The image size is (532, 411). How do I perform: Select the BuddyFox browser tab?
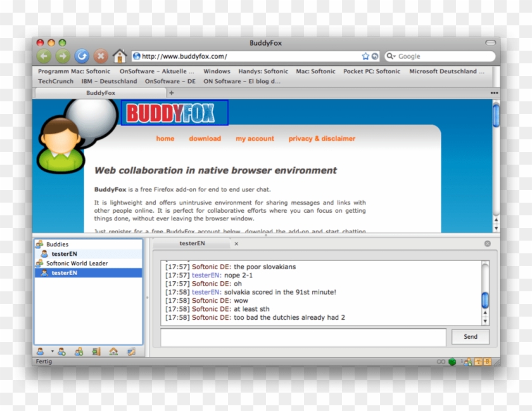pos(100,92)
